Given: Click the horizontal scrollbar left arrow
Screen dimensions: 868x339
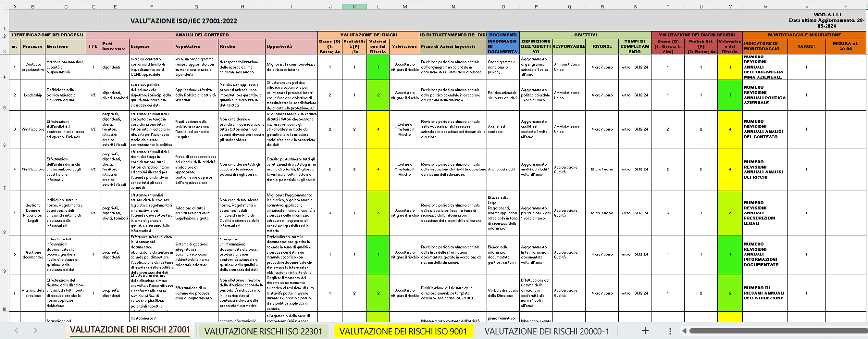Looking at the screenshot, I should click(x=684, y=331).
